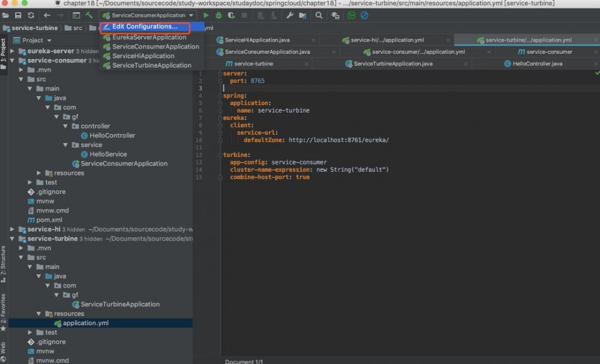Image resolution: width=600 pixels, height=364 pixels.
Task: Expand the eureka-server module node
Action: [13, 51]
